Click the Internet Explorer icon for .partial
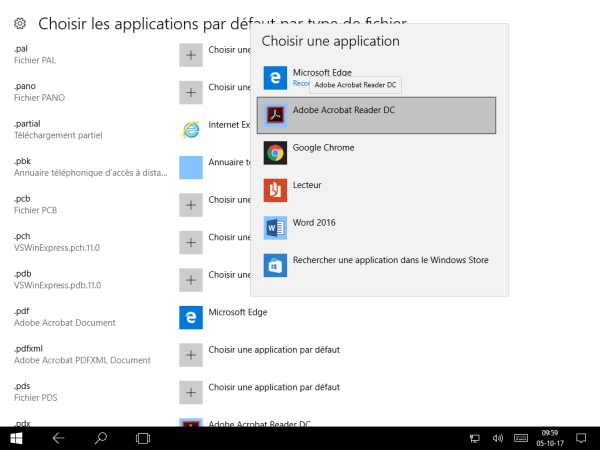This screenshot has height=450, width=600. click(x=191, y=130)
